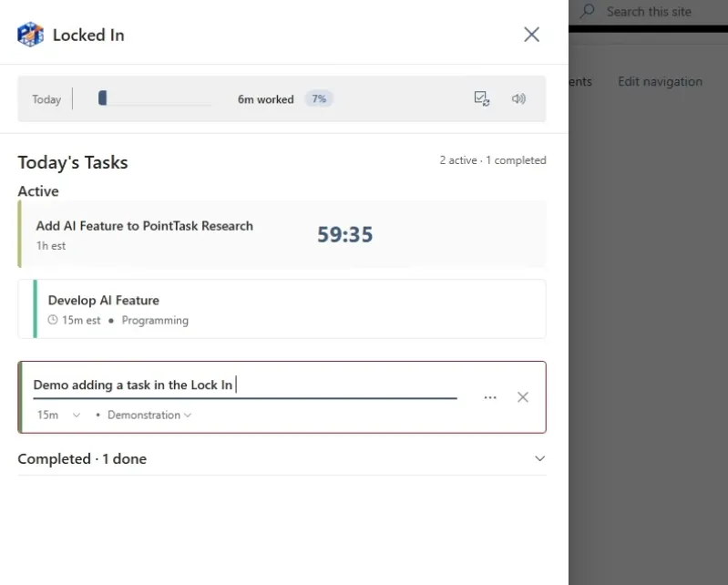Click the Active section heading
The width and height of the screenshot is (728, 585).
click(38, 190)
